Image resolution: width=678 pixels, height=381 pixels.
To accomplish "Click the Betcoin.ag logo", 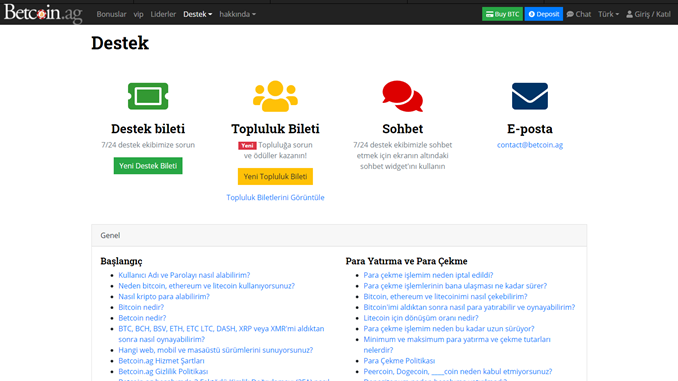I will 43,13.
